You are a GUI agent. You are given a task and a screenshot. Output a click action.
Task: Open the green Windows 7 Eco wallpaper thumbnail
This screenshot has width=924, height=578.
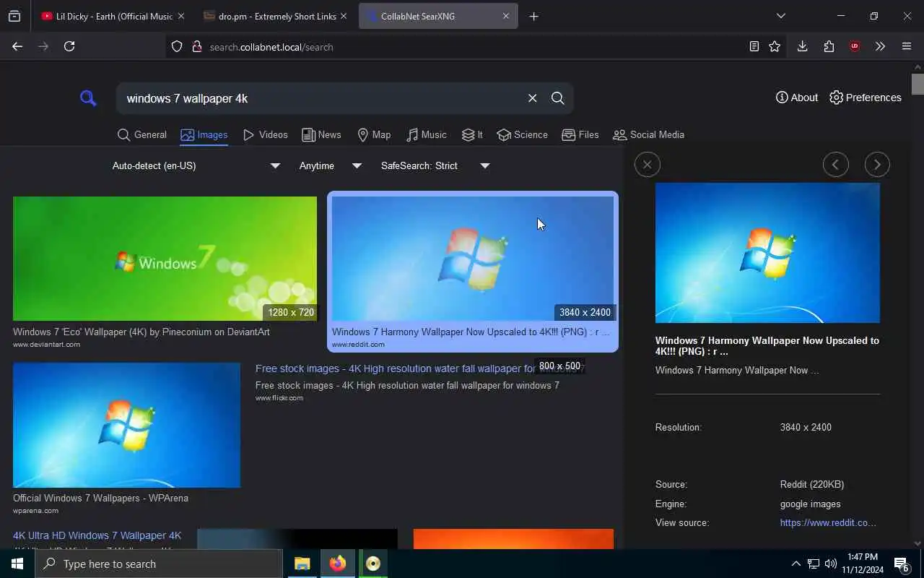[x=165, y=259]
